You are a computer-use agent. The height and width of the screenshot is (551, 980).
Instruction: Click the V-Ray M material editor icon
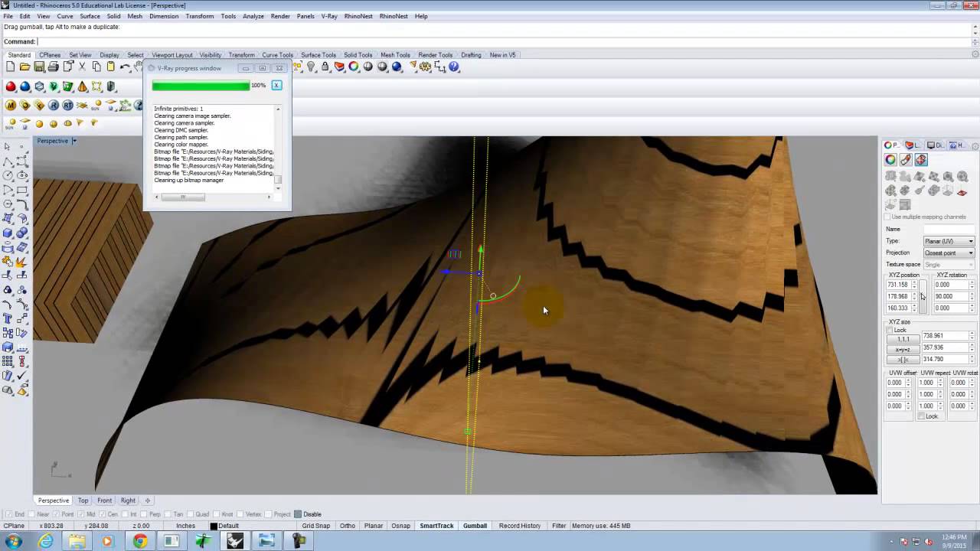11,106
